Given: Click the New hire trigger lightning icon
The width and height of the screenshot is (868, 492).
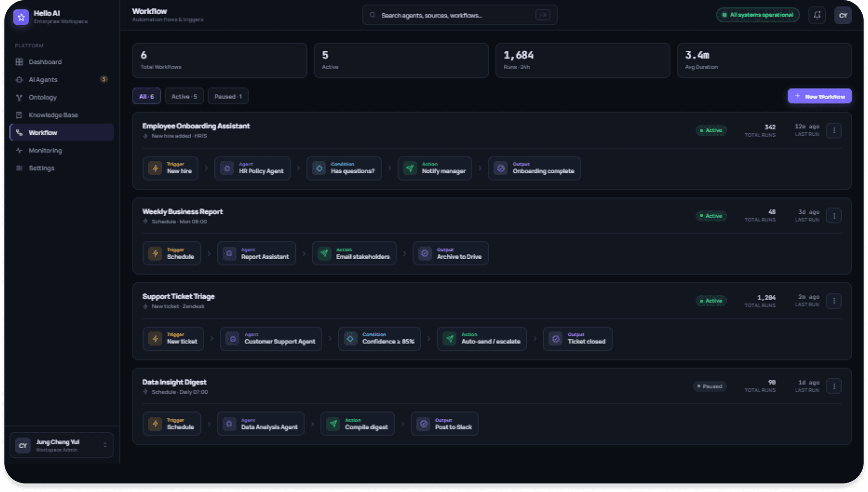Looking at the screenshot, I should [x=155, y=169].
